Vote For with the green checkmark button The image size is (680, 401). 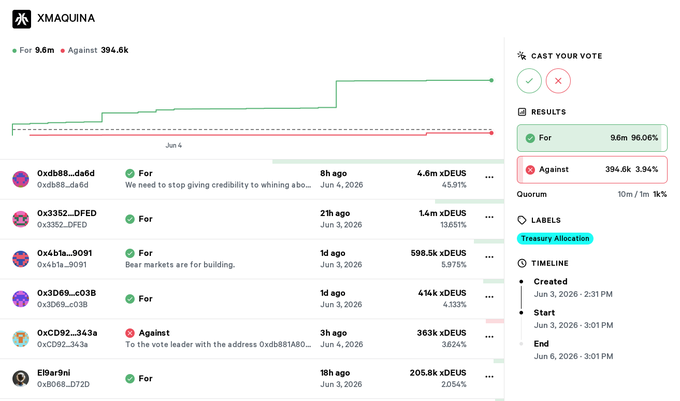(529, 81)
